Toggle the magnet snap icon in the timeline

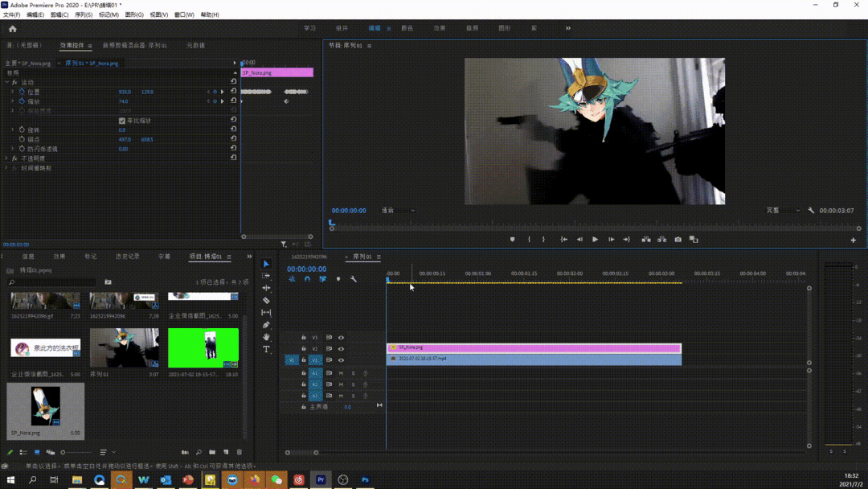307,279
